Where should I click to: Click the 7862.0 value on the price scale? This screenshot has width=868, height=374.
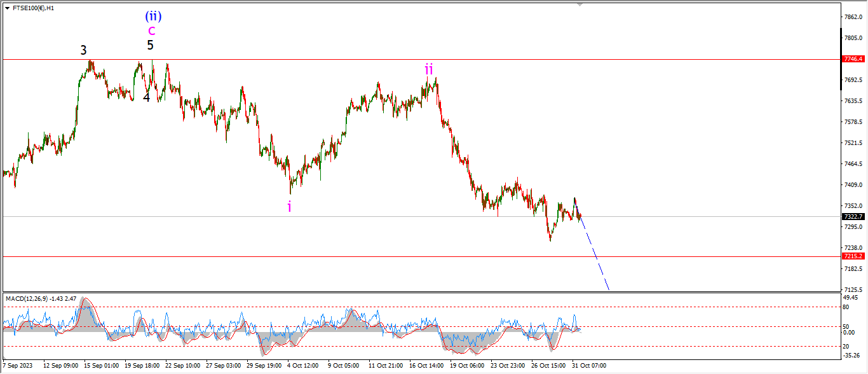[x=852, y=17]
